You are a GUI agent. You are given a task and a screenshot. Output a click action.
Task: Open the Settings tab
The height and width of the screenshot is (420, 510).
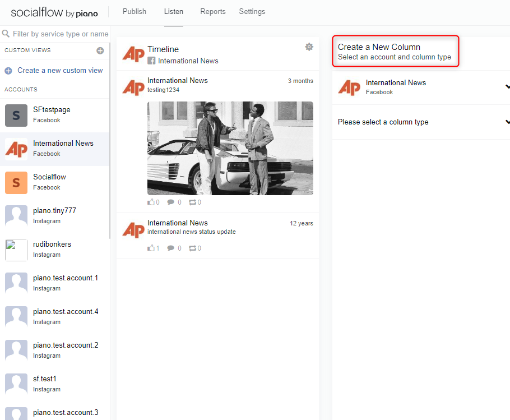point(252,12)
